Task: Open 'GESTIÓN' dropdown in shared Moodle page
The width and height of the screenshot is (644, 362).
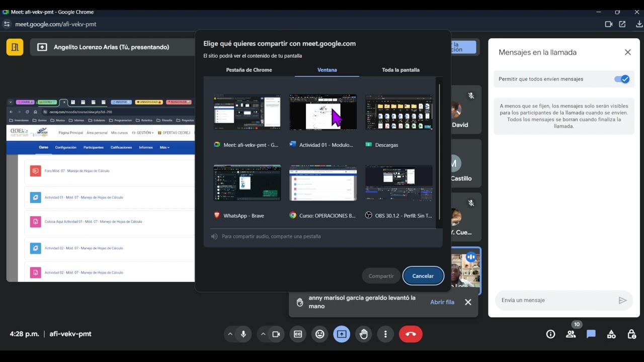Action: pyautogui.click(x=142, y=133)
